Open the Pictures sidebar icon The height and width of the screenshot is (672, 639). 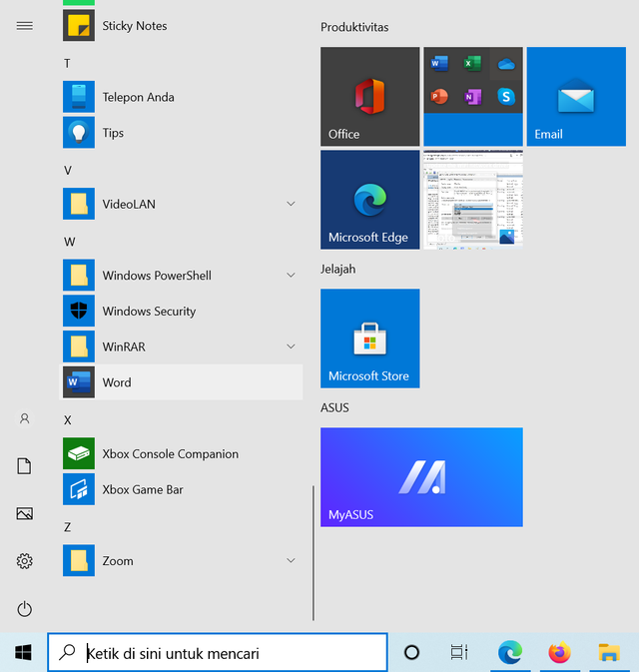coord(24,513)
